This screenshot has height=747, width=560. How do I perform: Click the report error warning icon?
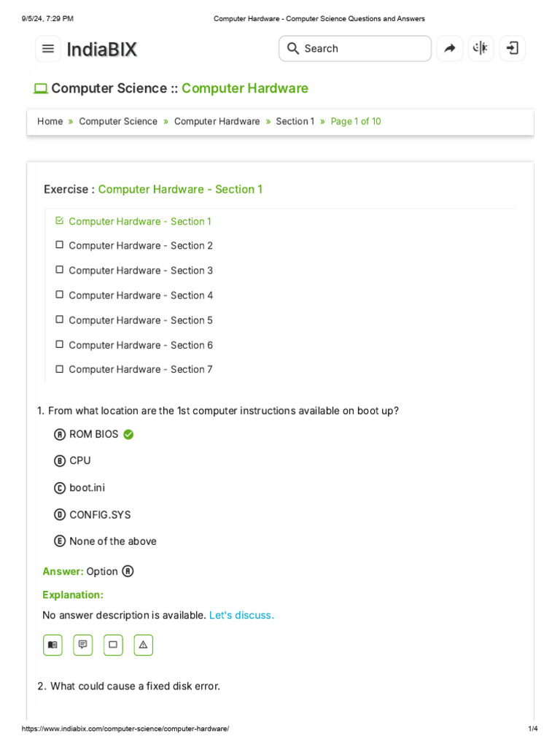(144, 645)
